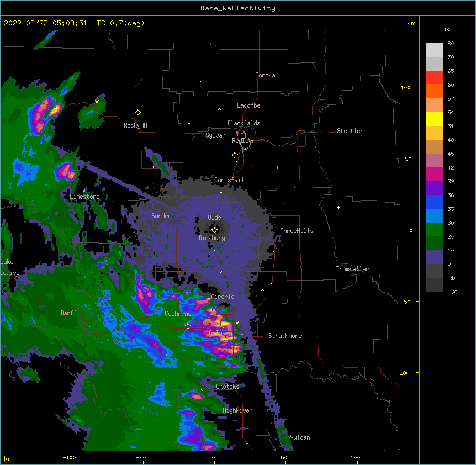Click the 80 dBZ legend value
This screenshot has width=476, height=465.
[x=451, y=44]
